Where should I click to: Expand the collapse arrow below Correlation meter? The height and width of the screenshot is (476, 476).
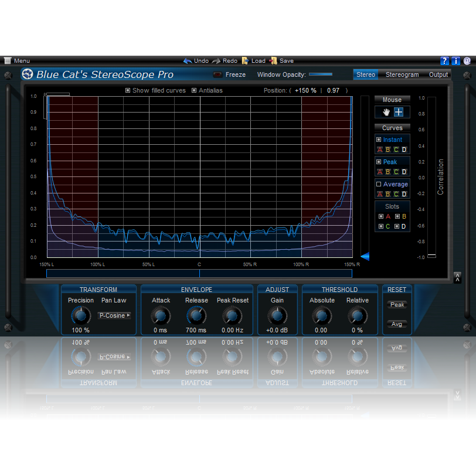coord(458,277)
